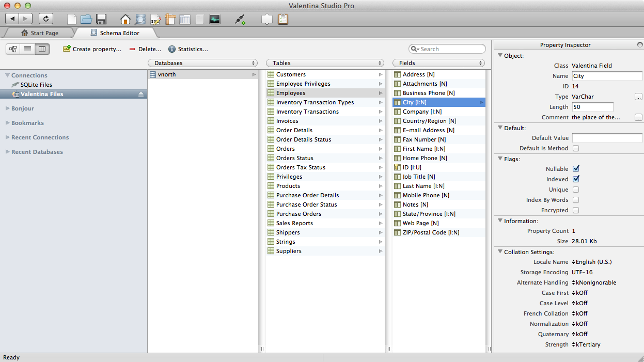Click the white notification tag icon
The width and height of the screenshot is (644, 362).
[266, 20]
